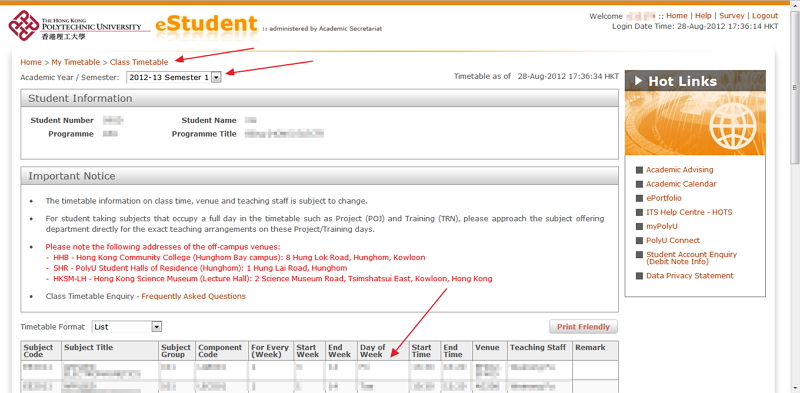The image size is (800, 393).
Task: Click the Component Code column header
Action: click(222, 351)
